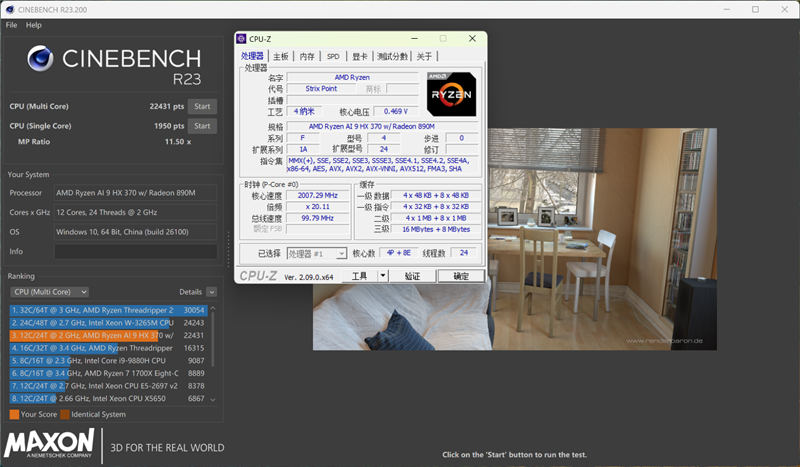
Task: Start the CPU Single Core test
Action: (202, 126)
